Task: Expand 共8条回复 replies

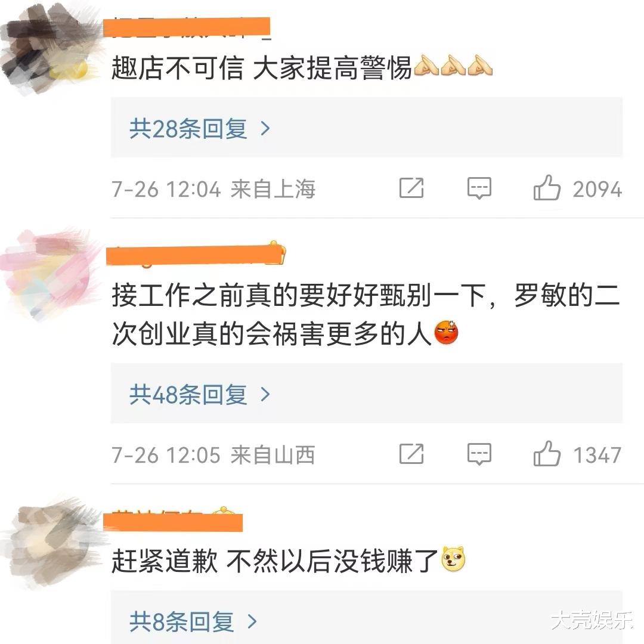Action: point(367,617)
